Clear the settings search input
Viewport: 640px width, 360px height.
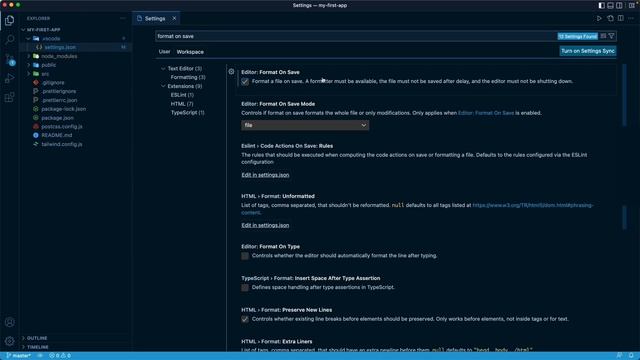(603, 36)
